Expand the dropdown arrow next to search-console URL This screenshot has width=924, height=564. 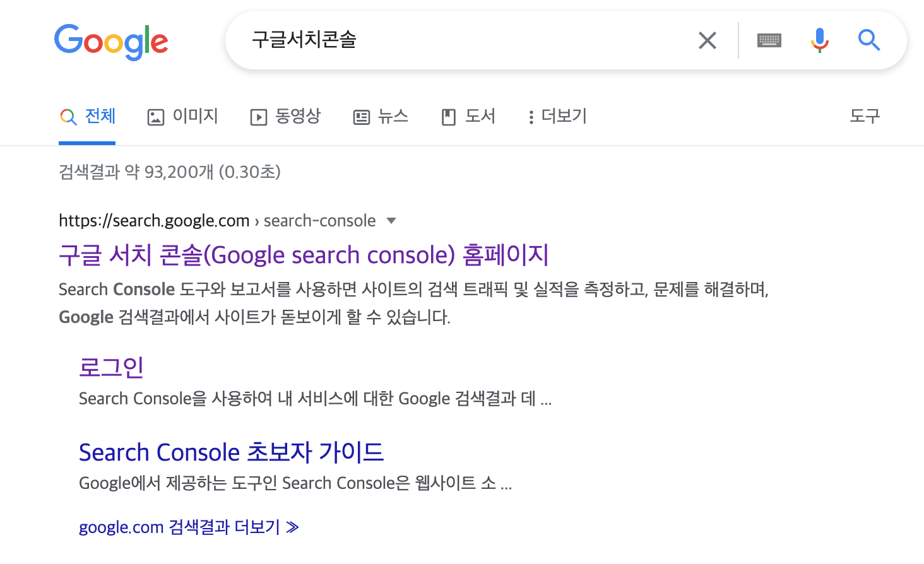pyautogui.click(x=391, y=221)
